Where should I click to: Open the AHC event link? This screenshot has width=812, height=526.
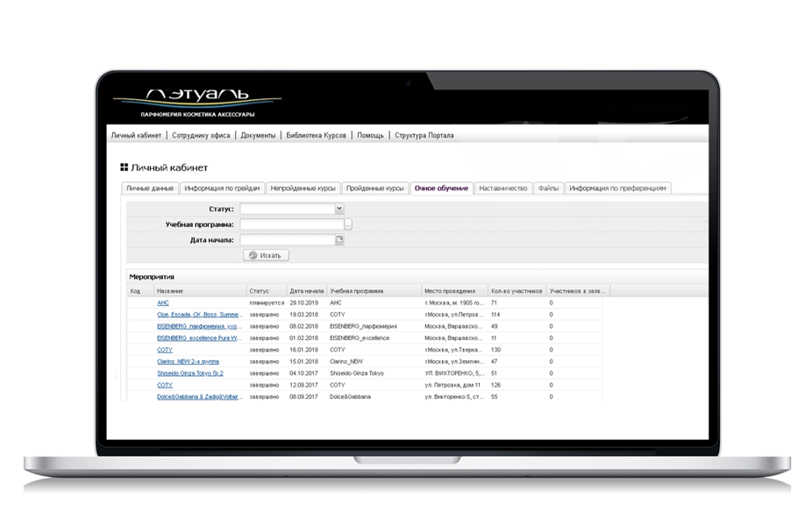pos(163,302)
